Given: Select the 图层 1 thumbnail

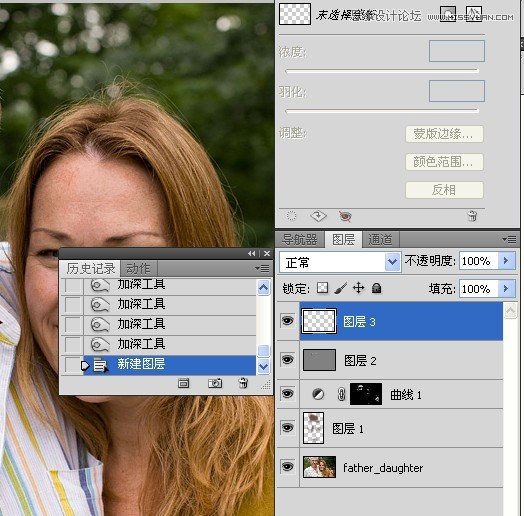Looking at the screenshot, I should tap(313, 428).
